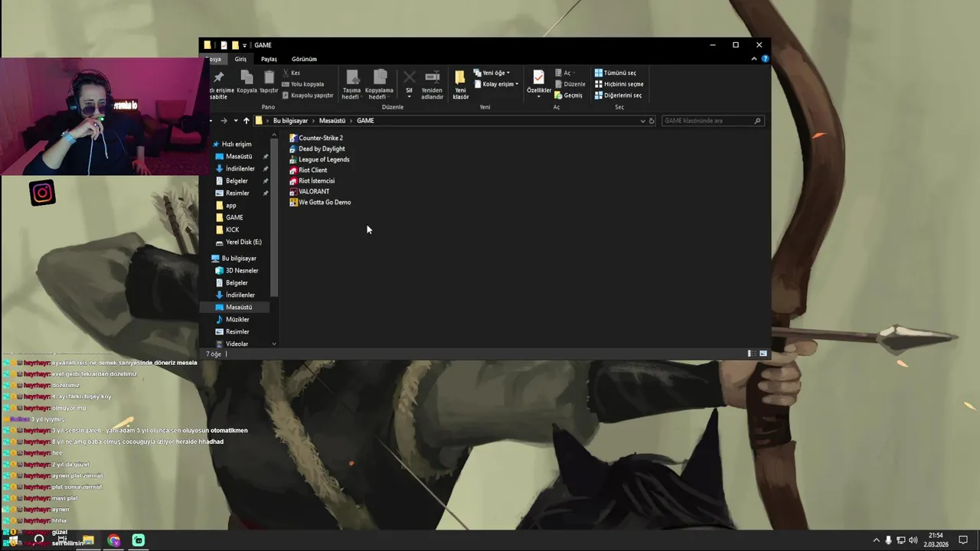
Task: Click the Sil (delete) ribbon icon
Action: tap(409, 83)
